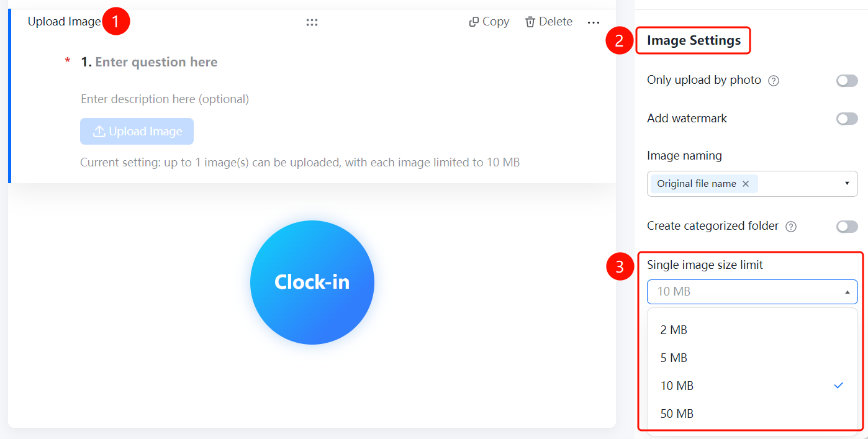The image size is (868, 439).
Task: Open the Image naming dropdown
Action: tap(753, 184)
